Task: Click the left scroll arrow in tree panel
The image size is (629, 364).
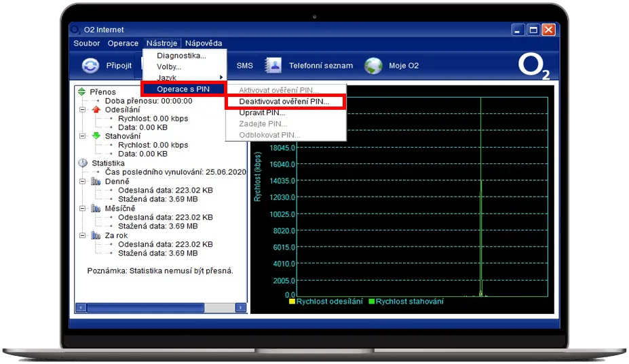Action: pos(81,308)
